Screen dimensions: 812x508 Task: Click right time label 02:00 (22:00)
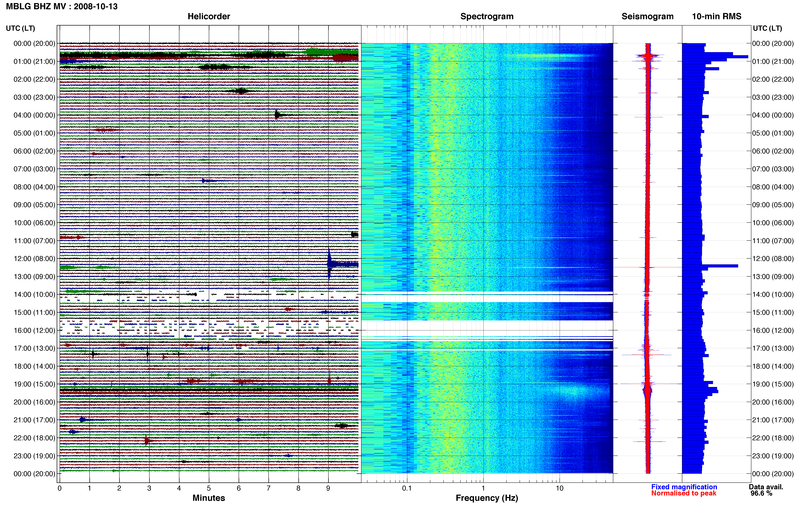click(x=773, y=79)
